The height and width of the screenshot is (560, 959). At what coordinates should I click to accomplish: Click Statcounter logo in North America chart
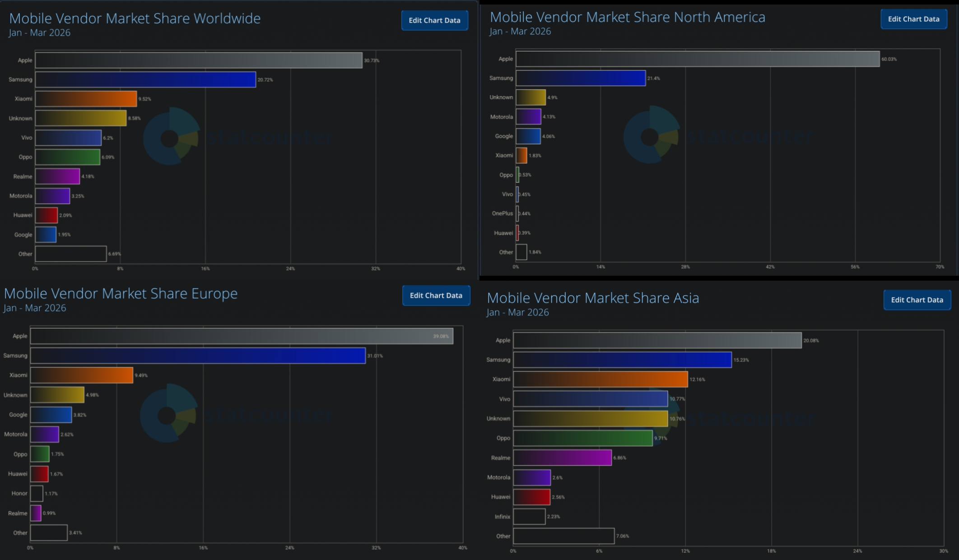click(651, 135)
